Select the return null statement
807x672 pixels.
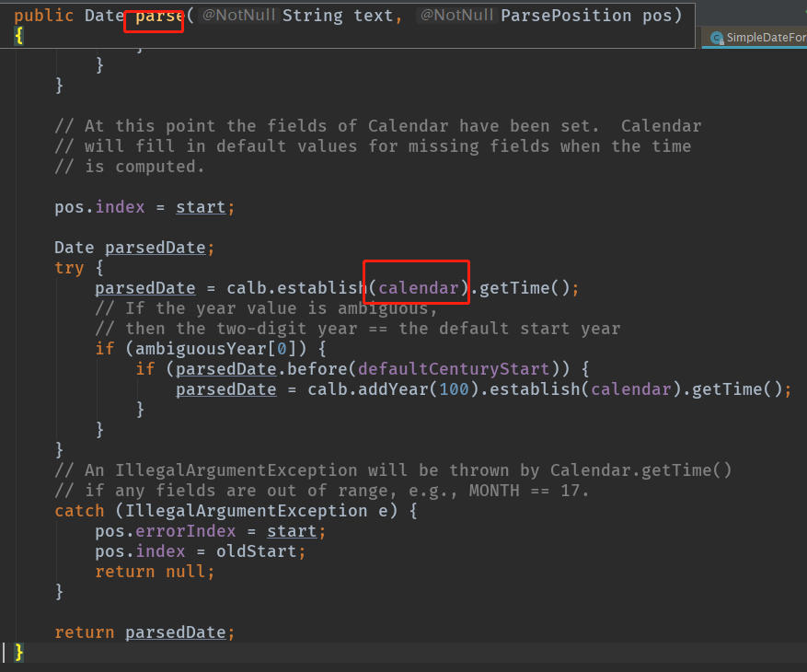[152, 571]
